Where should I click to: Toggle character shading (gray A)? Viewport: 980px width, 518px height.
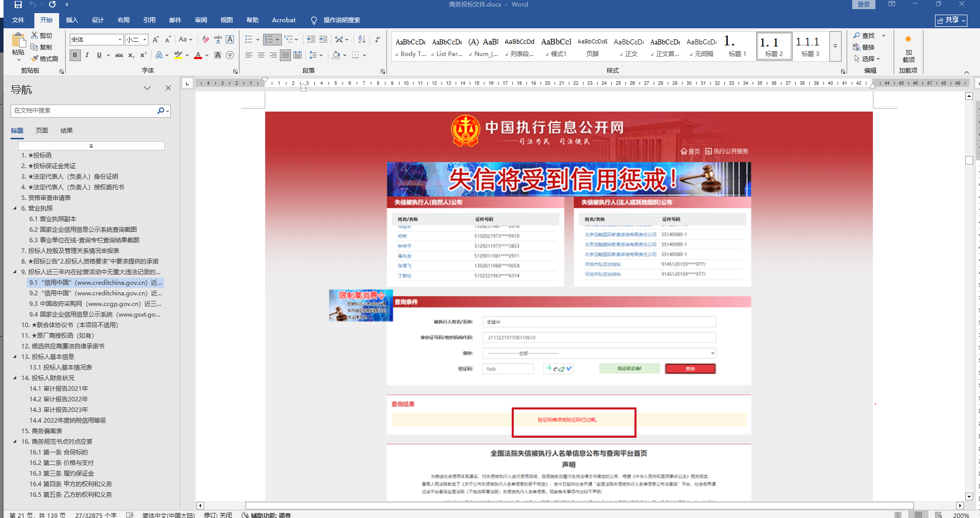click(x=218, y=55)
